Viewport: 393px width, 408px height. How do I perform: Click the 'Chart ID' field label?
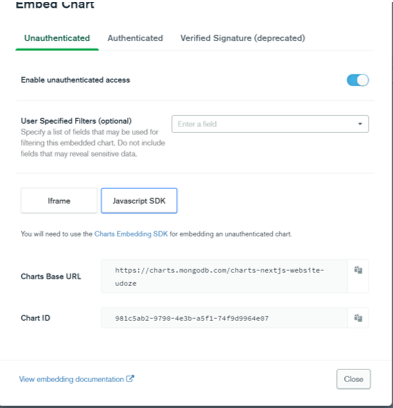click(35, 318)
